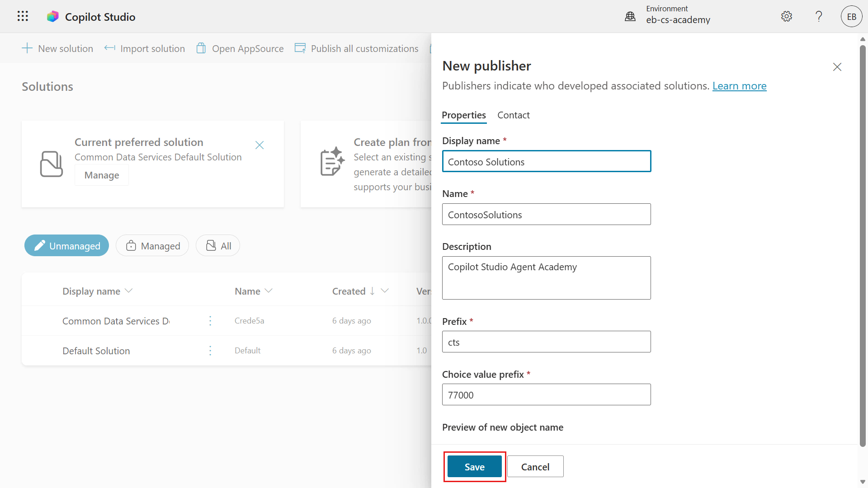The height and width of the screenshot is (488, 868).
Task: Click the Name input field
Action: click(x=547, y=214)
